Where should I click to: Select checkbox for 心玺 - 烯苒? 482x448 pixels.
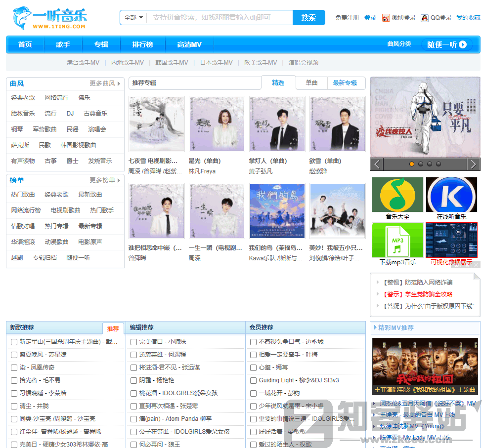click(x=254, y=367)
